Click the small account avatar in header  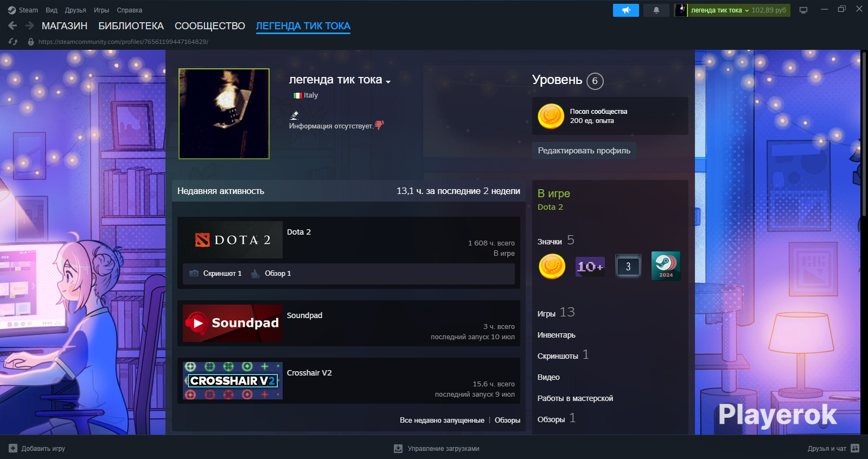tap(681, 10)
